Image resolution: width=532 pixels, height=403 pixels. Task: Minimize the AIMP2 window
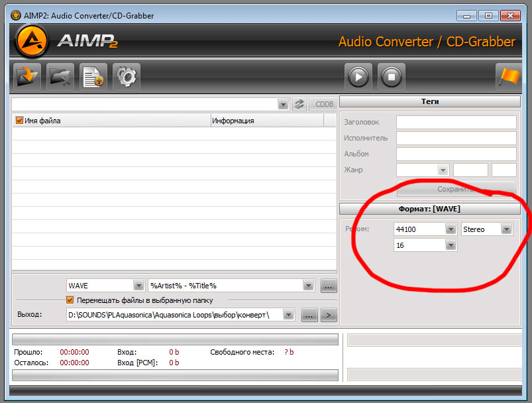coord(466,16)
